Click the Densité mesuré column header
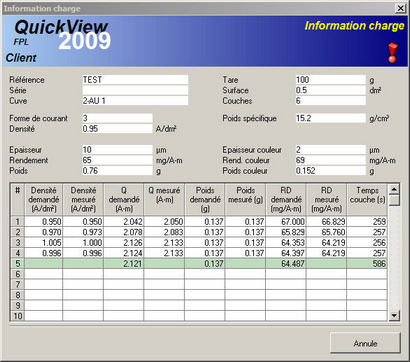The height and width of the screenshot is (362, 410). tap(83, 199)
